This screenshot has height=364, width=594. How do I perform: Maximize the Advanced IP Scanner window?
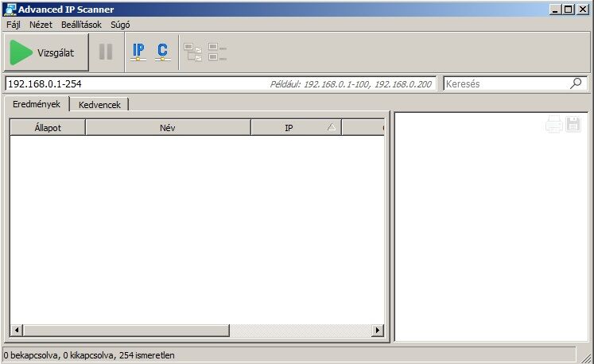coord(569,10)
